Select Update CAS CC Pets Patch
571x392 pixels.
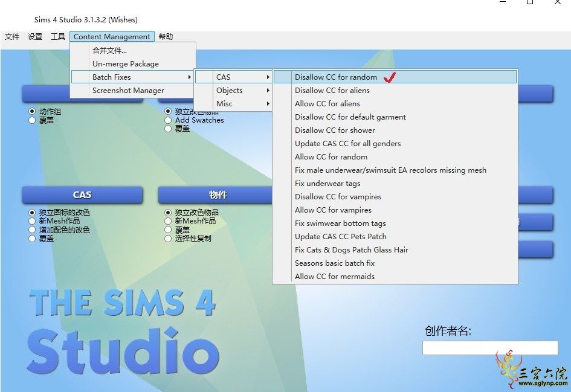395,237
